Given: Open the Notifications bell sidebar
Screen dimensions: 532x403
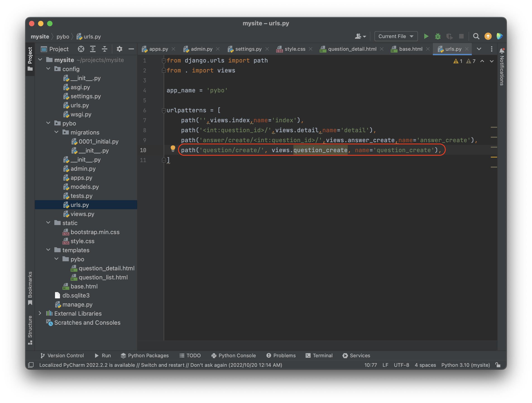Looking at the screenshot, I should [x=502, y=51].
